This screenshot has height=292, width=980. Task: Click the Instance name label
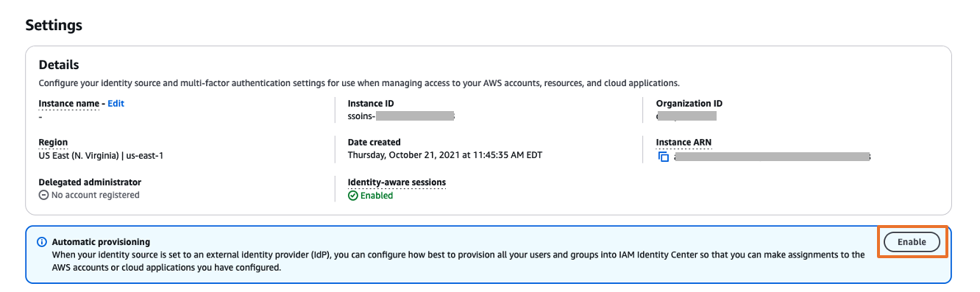click(68, 104)
